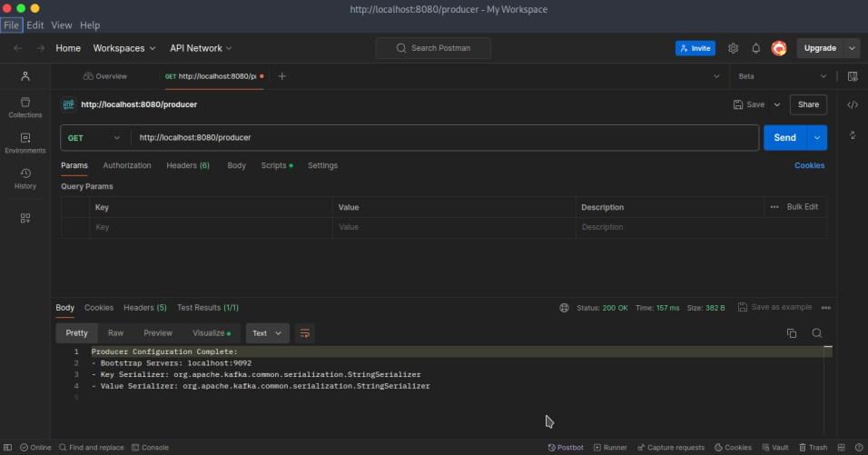Open the settings gear icon
The height and width of the screenshot is (455, 868).
733,48
